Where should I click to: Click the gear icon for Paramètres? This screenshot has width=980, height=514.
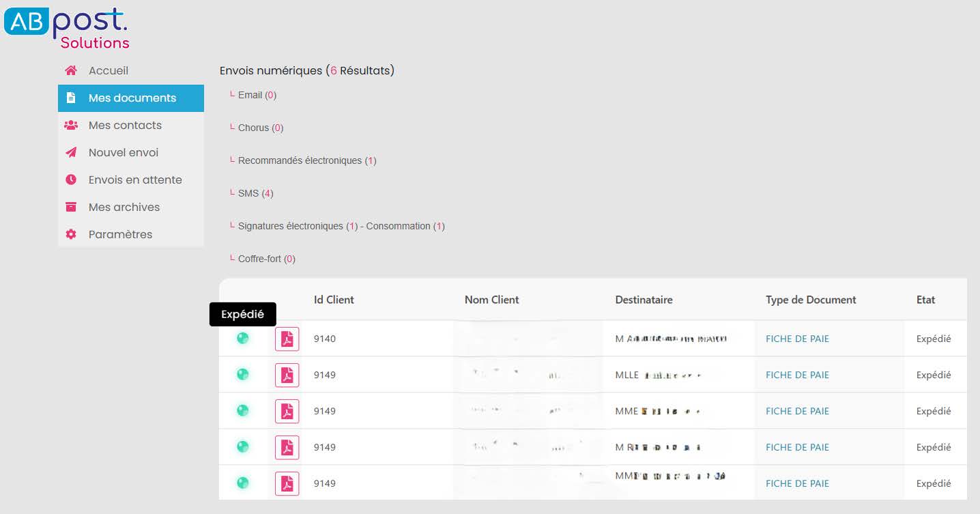[71, 234]
